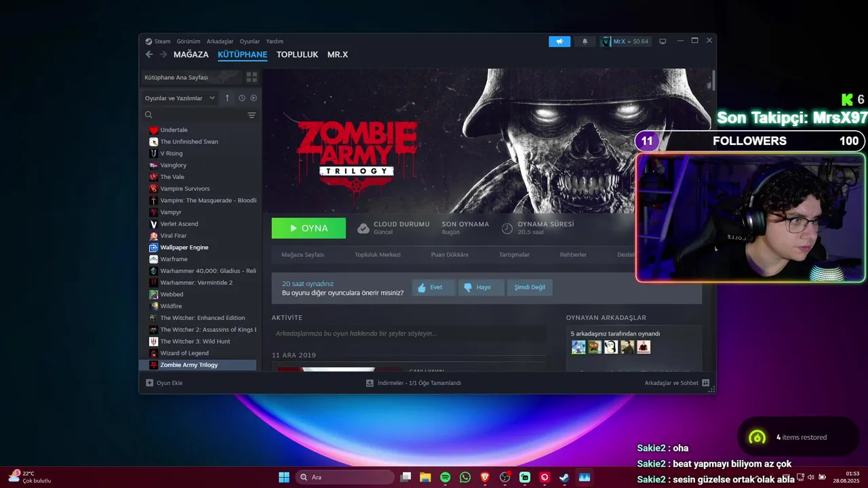Toggle sort direction arrow in library filter
868x488 pixels.
(x=227, y=98)
